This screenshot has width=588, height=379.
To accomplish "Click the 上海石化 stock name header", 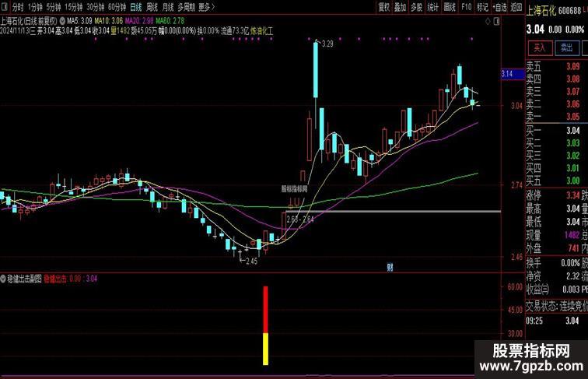I will click(x=541, y=11).
